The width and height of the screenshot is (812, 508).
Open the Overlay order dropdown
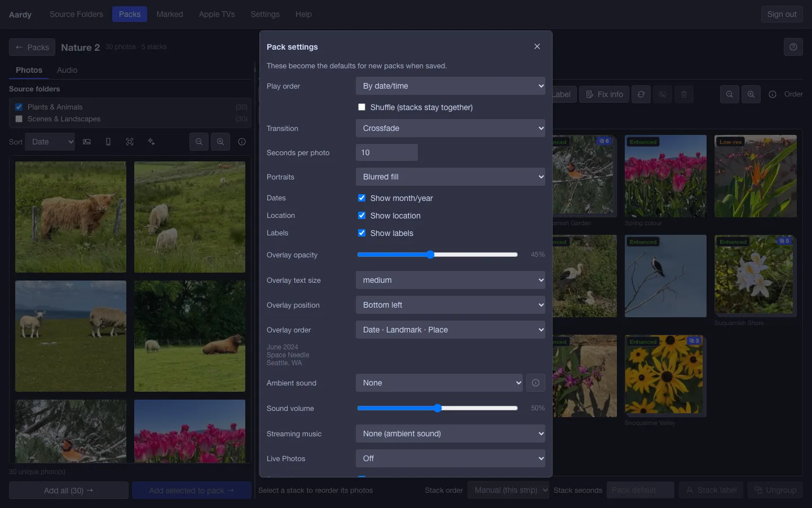[451, 330]
